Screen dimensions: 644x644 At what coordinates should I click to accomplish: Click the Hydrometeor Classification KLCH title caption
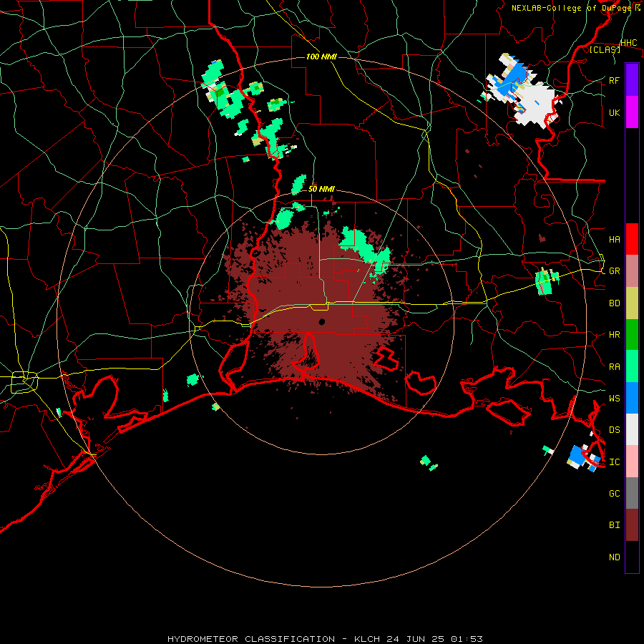coord(325,639)
